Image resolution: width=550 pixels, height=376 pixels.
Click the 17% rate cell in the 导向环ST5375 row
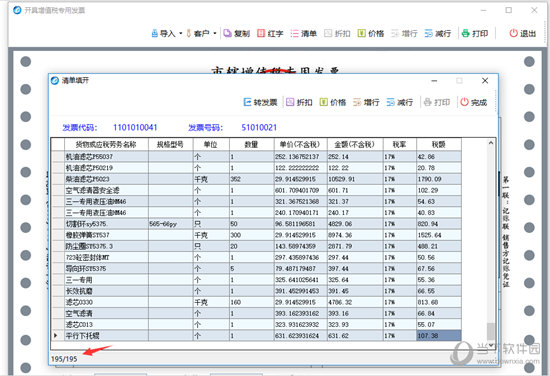point(400,269)
